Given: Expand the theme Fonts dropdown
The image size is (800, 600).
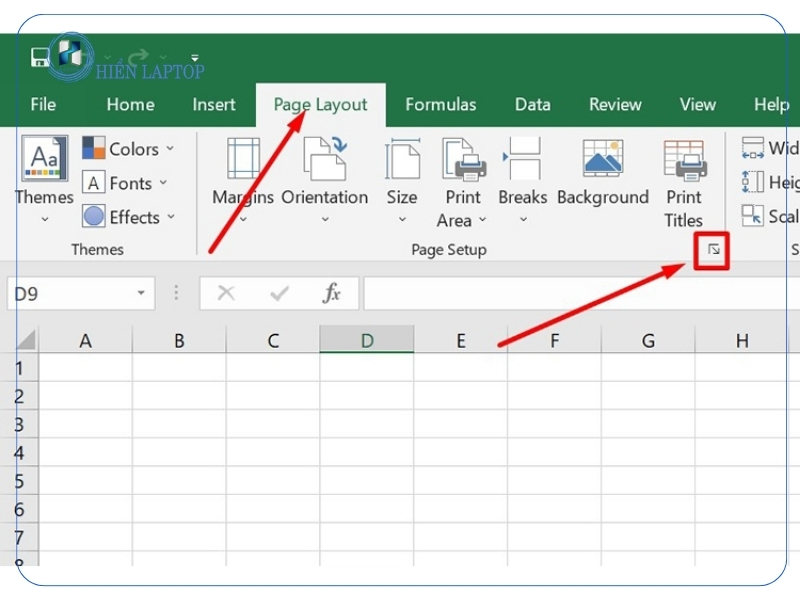Looking at the screenshot, I should tap(125, 183).
